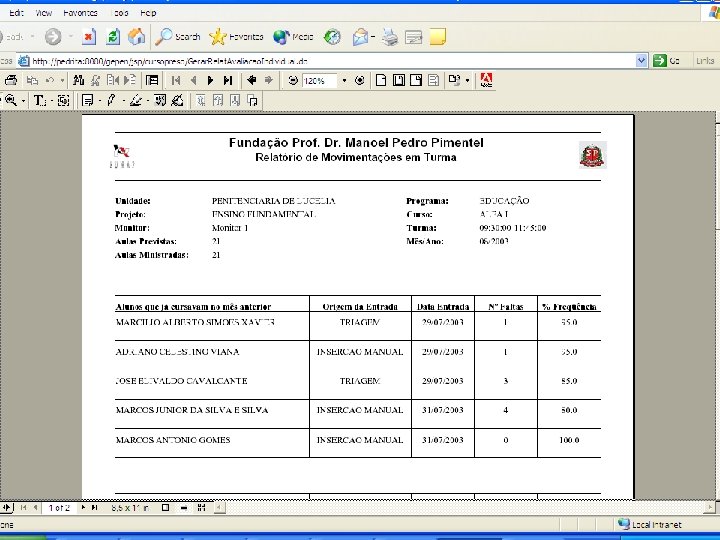Select the Note comment tool
This screenshot has width=720, height=540.
point(88,101)
